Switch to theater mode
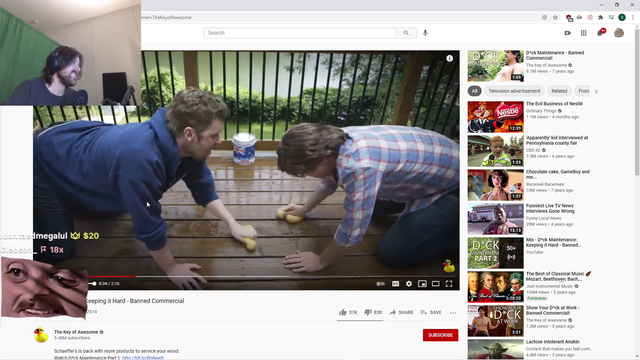640x360 pixels. click(x=436, y=284)
